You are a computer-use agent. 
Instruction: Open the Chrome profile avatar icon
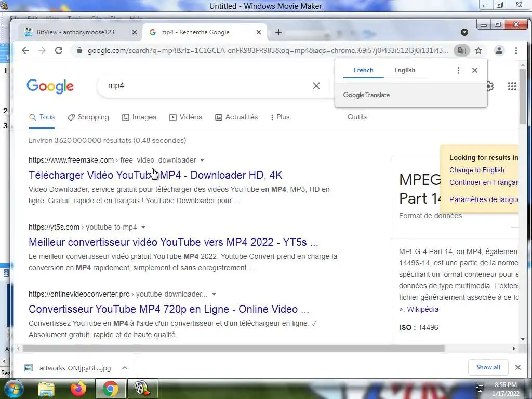tap(499, 50)
